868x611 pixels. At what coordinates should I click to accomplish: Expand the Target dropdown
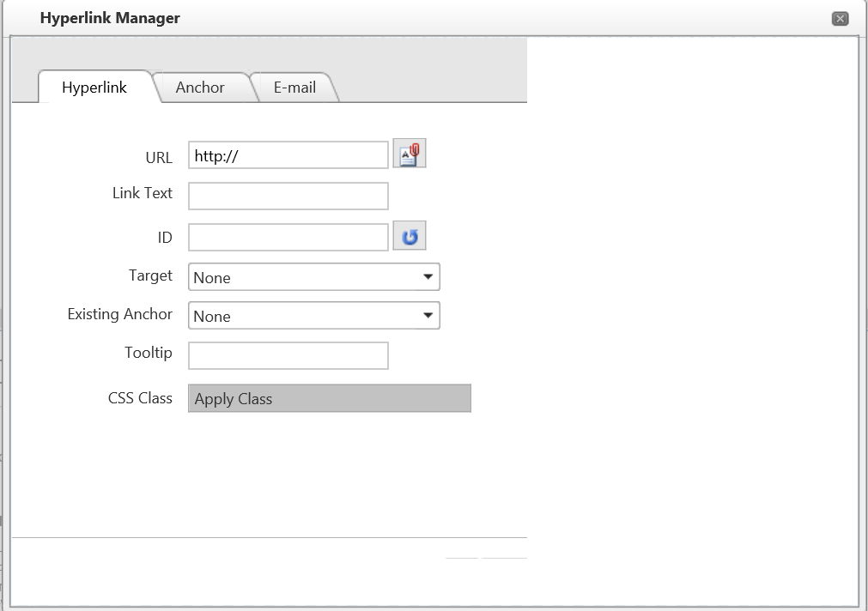coord(428,277)
